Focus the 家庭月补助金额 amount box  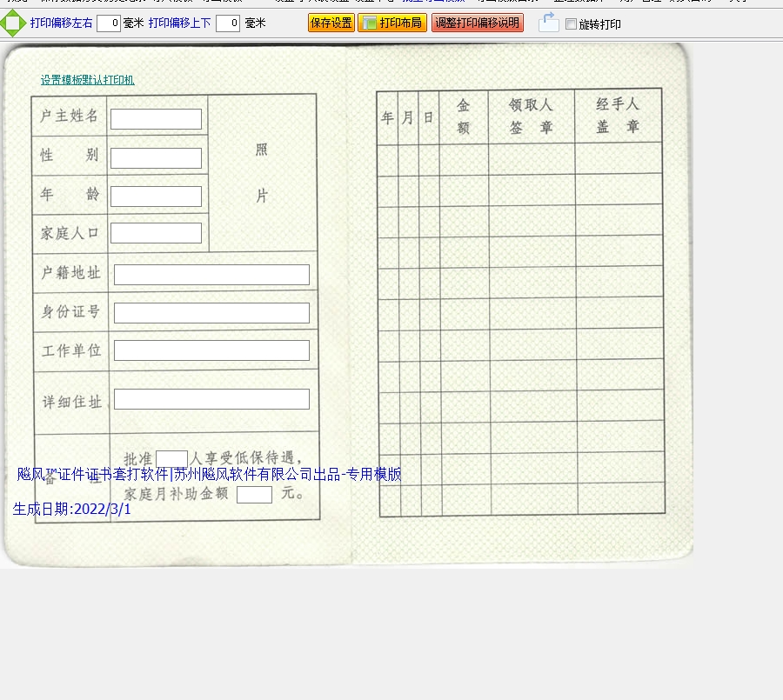point(254,495)
